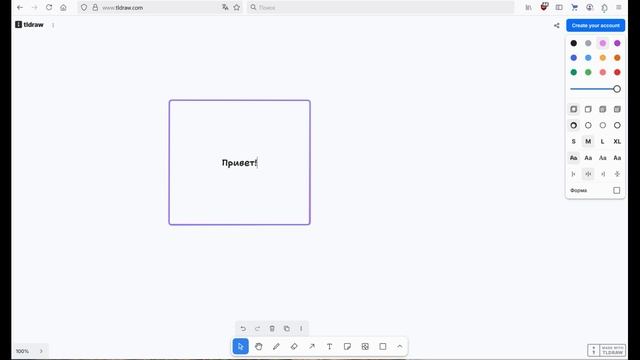
Task: Set fill style to solid
Action: pos(603,109)
